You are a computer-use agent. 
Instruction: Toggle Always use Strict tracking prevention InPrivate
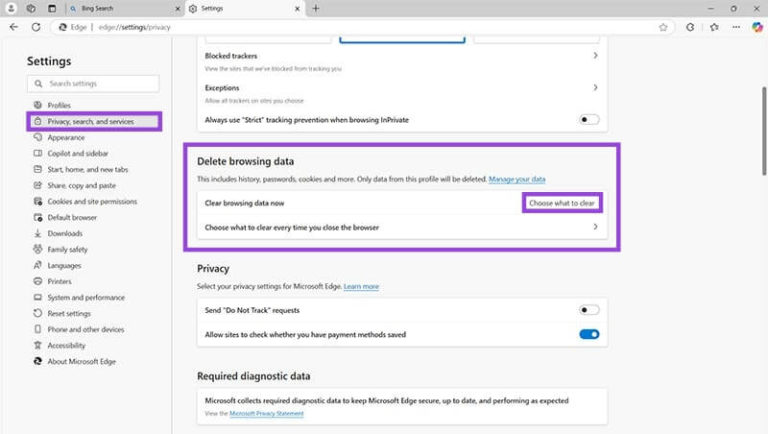click(589, 120)
